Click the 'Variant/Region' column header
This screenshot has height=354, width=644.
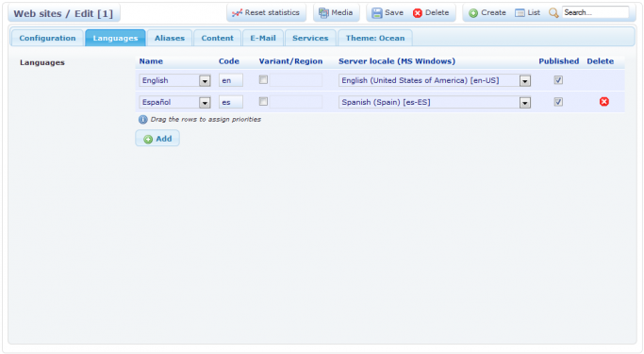290,61
